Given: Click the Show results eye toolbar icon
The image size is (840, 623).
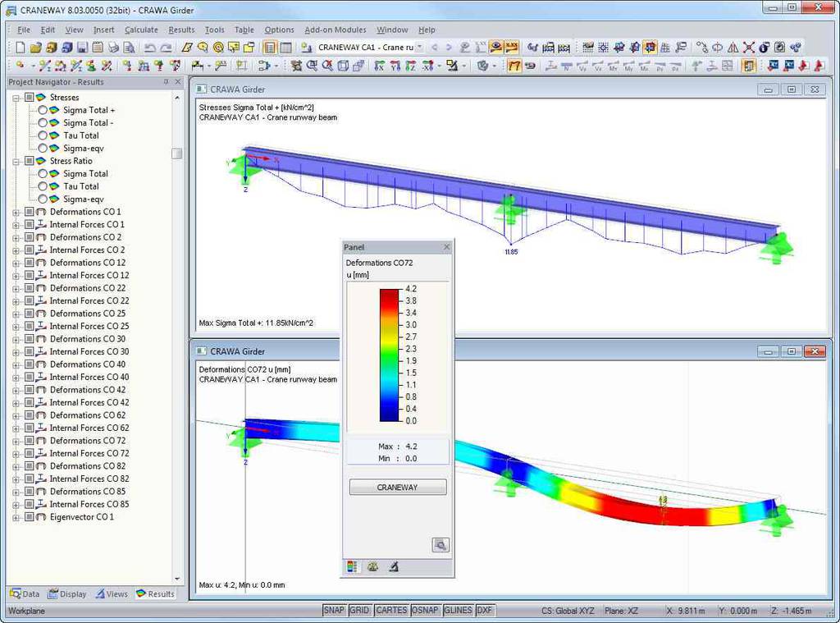Looking at the screenshot, I should tap(496, 47).
